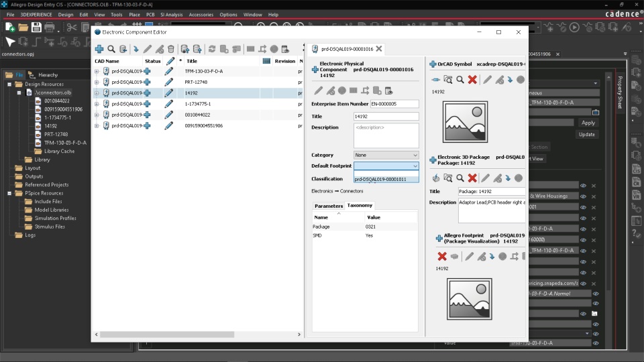This screenshot has height=362, width=644.
Task: Click search magnifier in component list toolbar
Action: [x=111, y=49]
